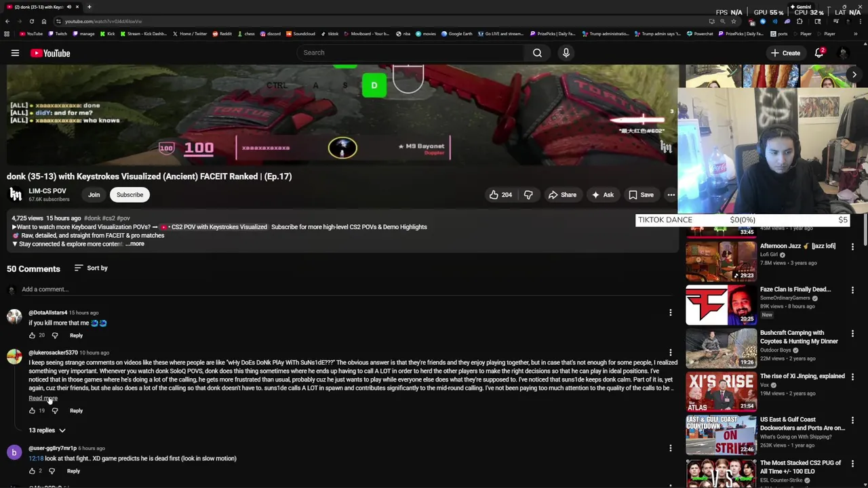The width and height of the screenshot is (868, 488).
Task: Click the Ask button
Action: 602,195
